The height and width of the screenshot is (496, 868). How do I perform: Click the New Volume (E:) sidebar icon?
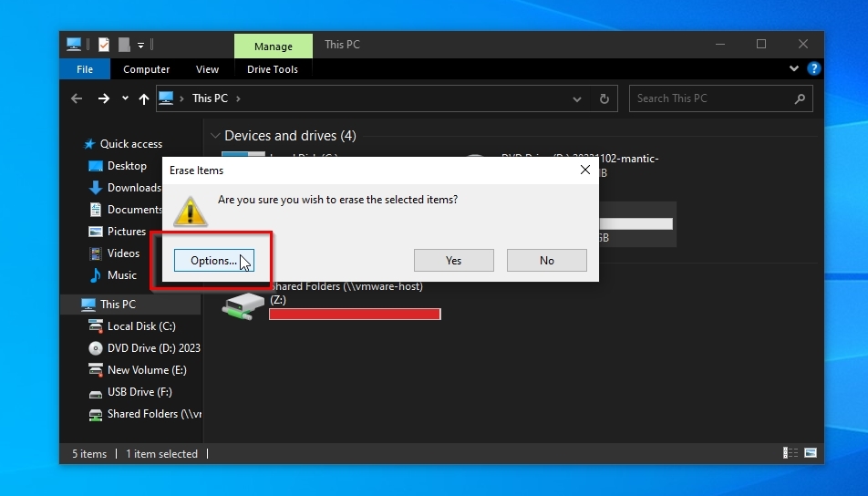click(96, 370)
